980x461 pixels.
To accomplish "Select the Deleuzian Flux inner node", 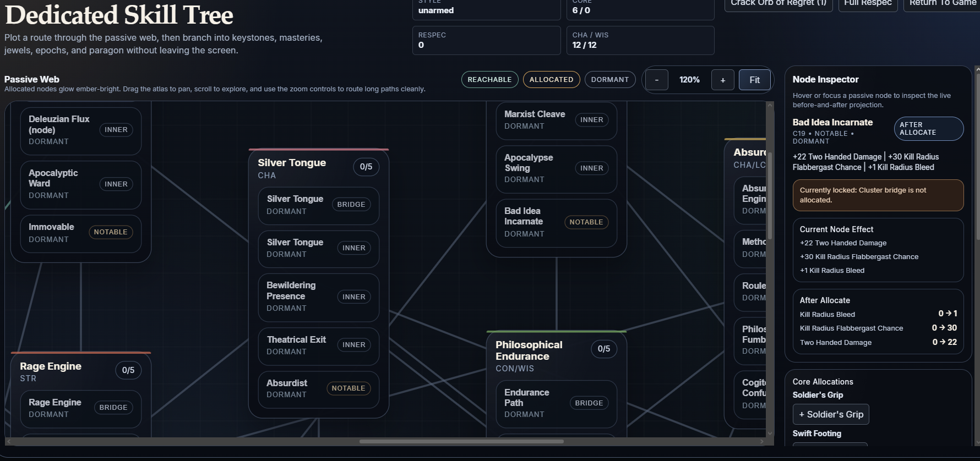I will point(81,130).
